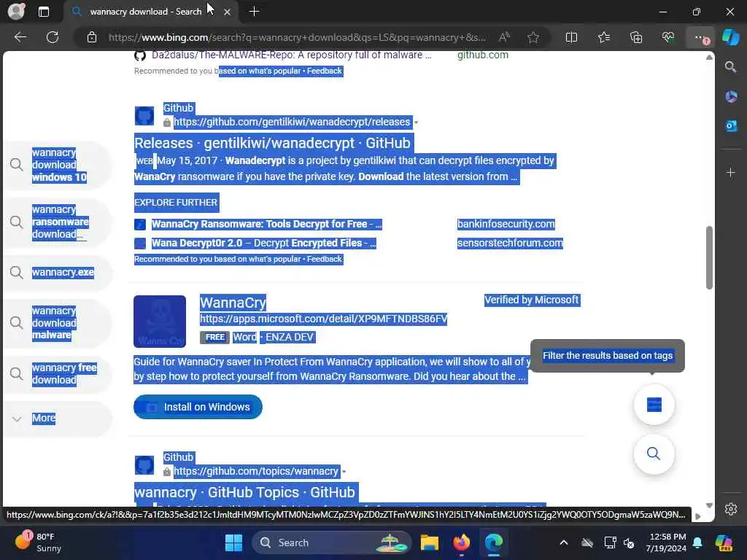Search the wannacry.exe suggestion
Image resolution: width=747 pixels, height=560 pixels.
pos(58,273)
